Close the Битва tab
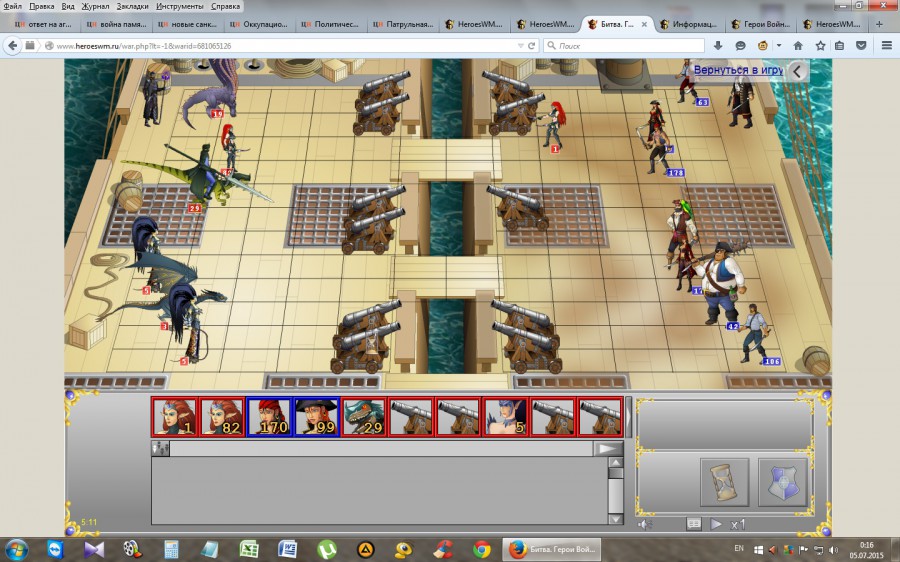 click(644, 24)
